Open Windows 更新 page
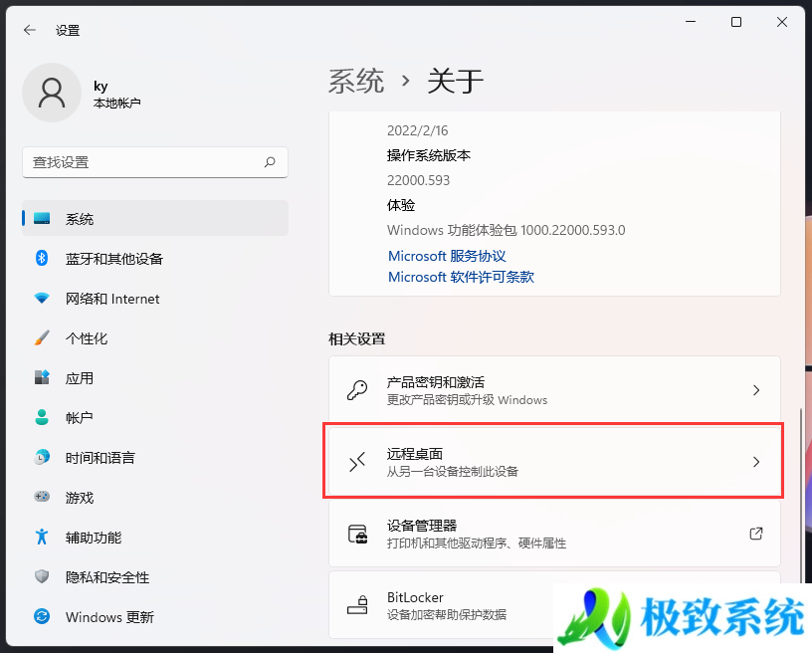Viewport: 812px width, 653px height. [155, 617]
